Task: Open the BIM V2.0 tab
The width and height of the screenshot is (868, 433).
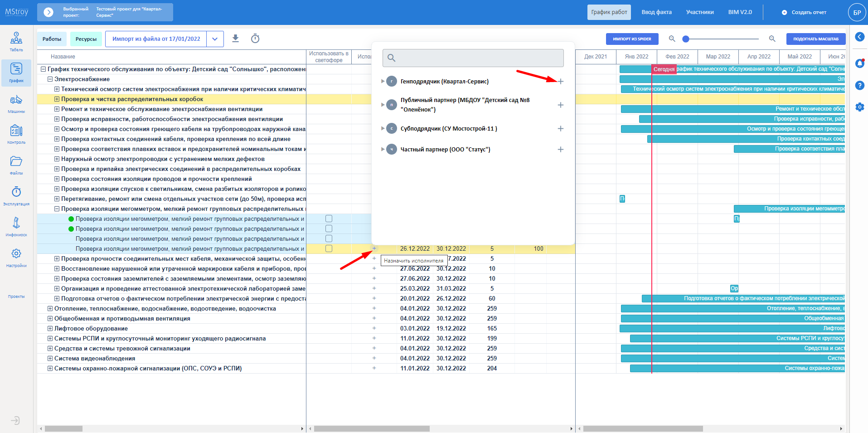Action: [x=740, y=12]
